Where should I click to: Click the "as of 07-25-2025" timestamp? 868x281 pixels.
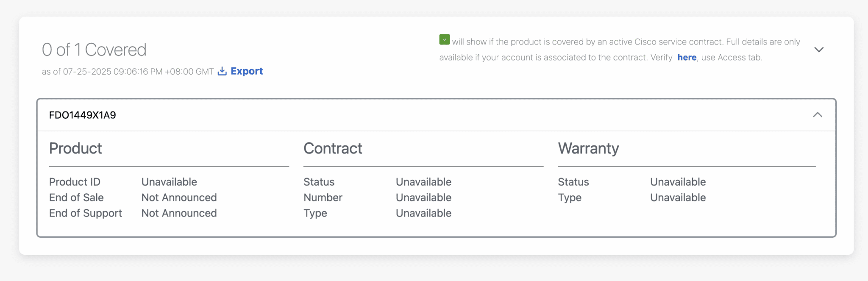pos(128,72)
